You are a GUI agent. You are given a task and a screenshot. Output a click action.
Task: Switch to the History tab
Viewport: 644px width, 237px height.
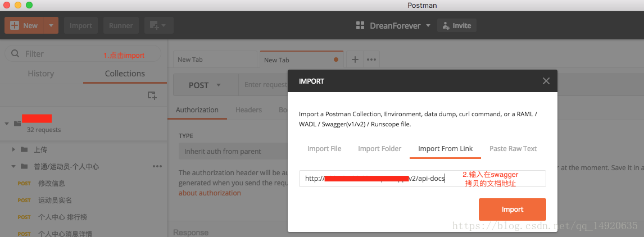(x=40, y=74)
